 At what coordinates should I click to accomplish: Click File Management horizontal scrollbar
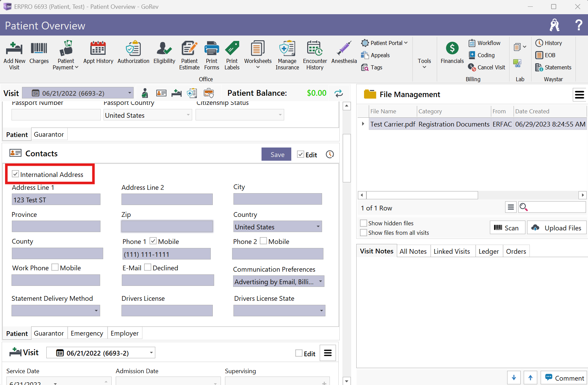pos(422,195)
